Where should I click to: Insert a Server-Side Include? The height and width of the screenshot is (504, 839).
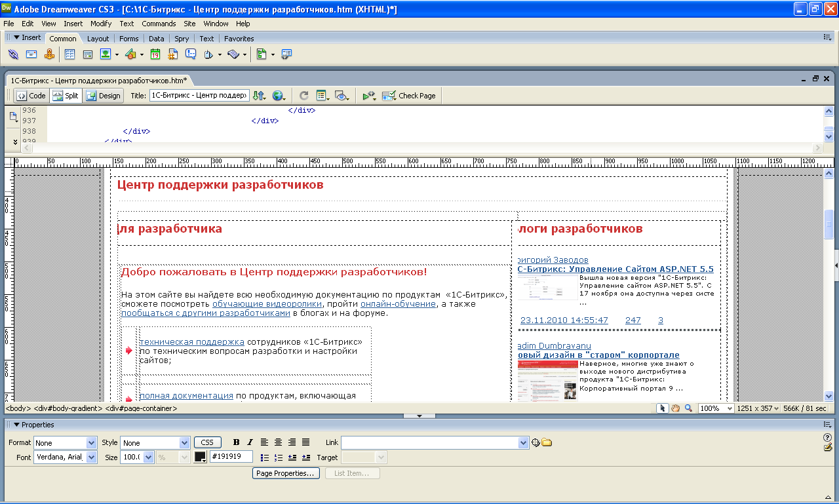(x=173, y=54)
